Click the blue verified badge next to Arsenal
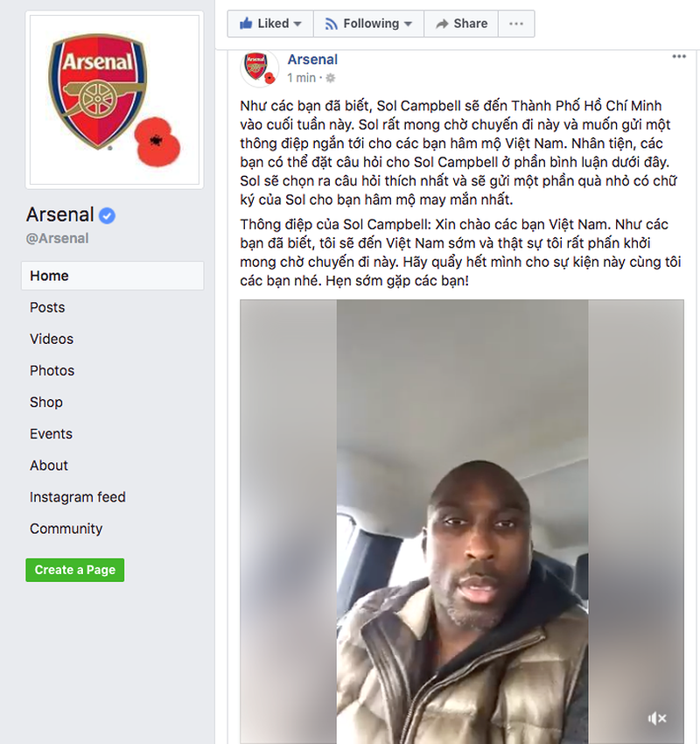The height and width of the screenshot is (744, 700). [107, 215]
